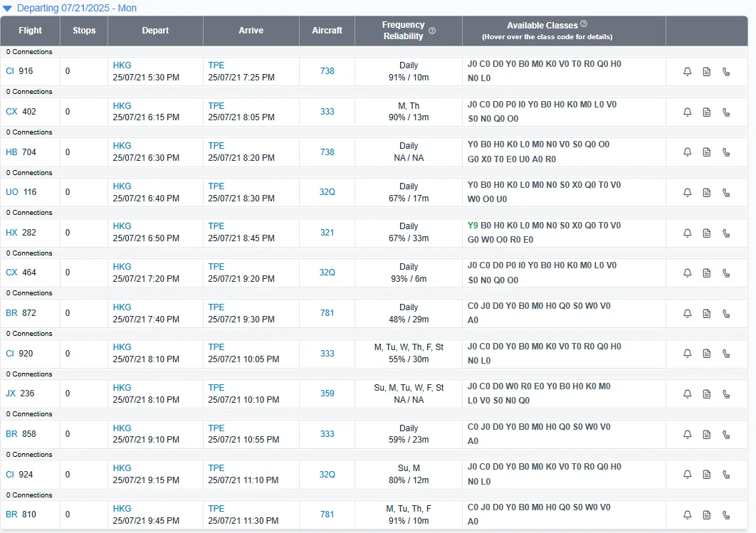Click the bell icon for HB 704
Viewport: 756px width, 533px height.
click(x=688, y=152)
